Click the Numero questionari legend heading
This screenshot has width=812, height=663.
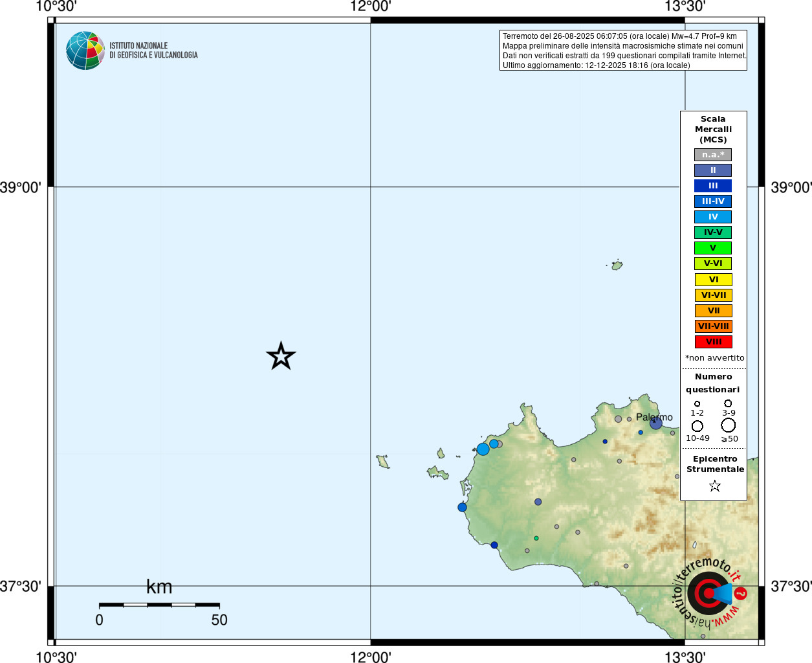coord(713,383)
